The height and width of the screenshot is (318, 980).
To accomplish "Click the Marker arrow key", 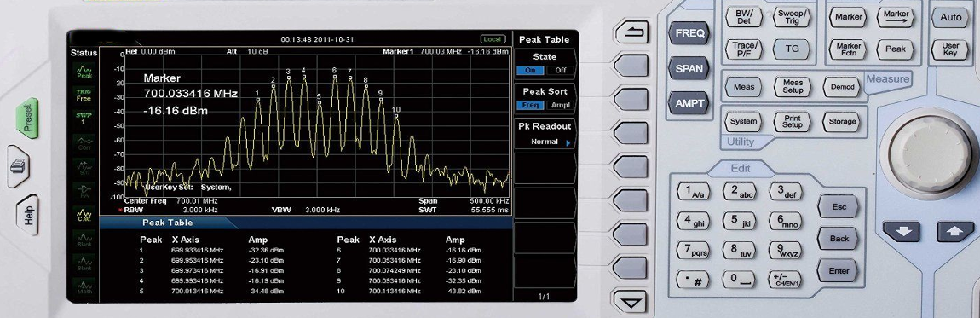I will click(x=896, y=18).
